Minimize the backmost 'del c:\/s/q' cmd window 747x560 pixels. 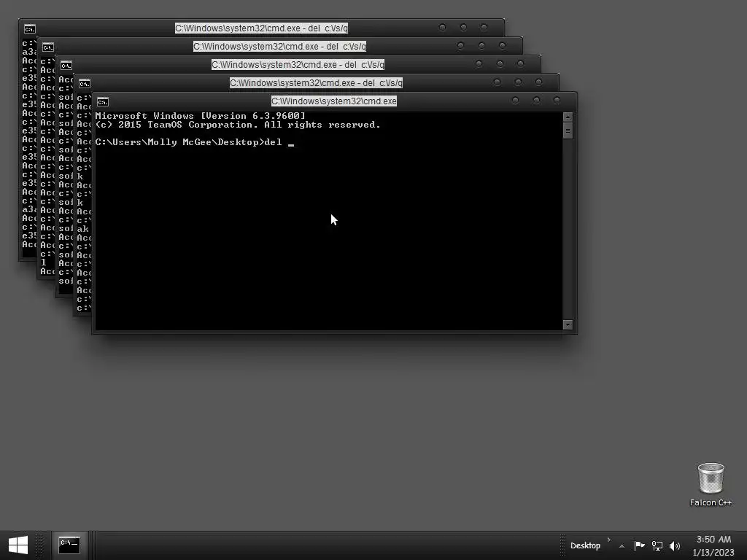442,27
